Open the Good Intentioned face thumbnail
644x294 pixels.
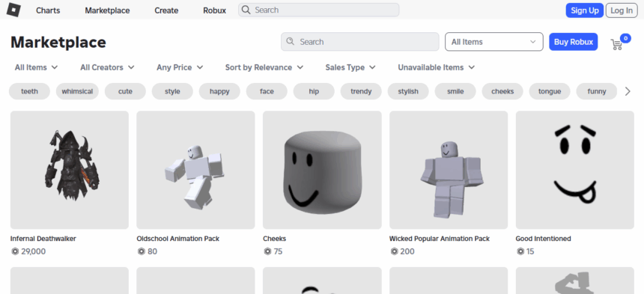pos(575,170)
